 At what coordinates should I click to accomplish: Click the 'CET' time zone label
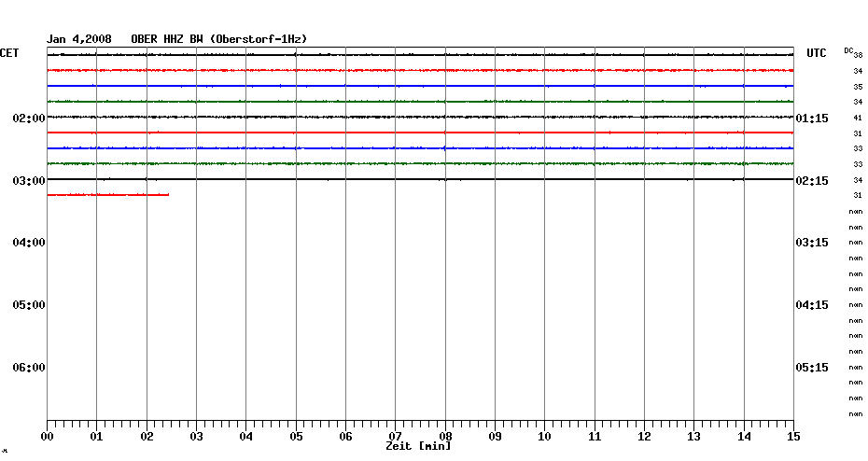point(9,53)
